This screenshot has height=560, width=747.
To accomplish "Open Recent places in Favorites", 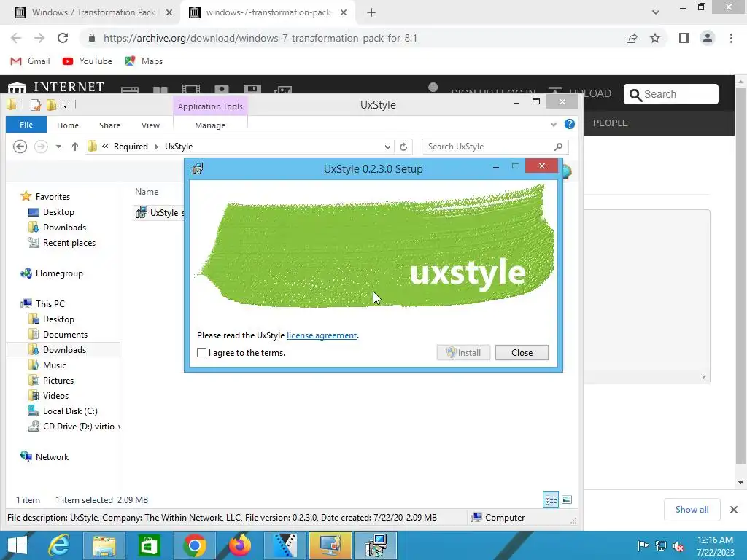I will 69,243.
